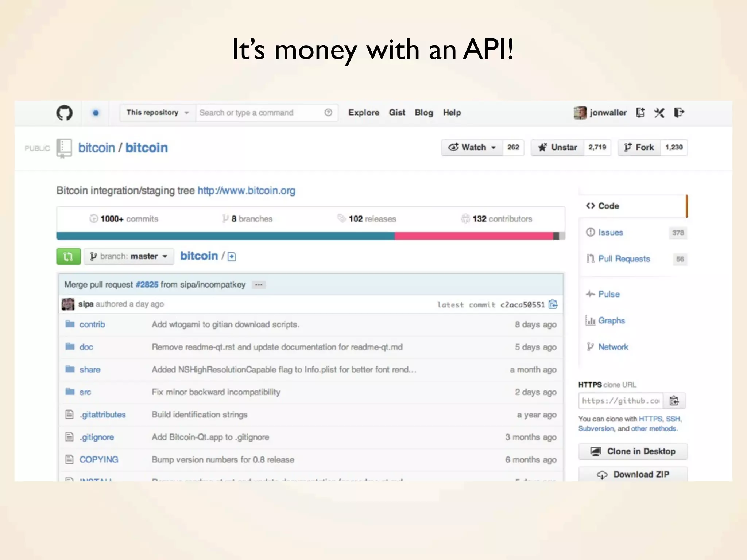The width and height of the screenshot is (747, 560).
Task: Click the language breakdown color bar
Action: tap(311, 236)
